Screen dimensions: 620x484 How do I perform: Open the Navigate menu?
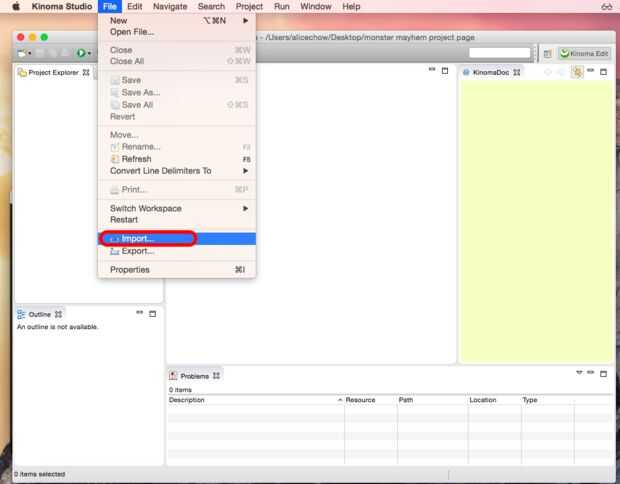[x=170, y=6]
